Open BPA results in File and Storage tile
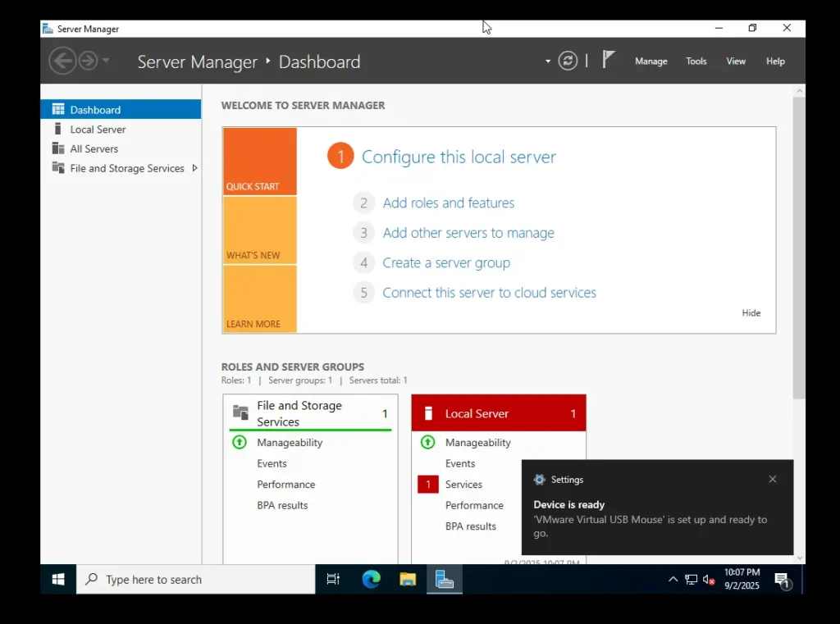The height and width of the screenshot is (624, 840). [282, 505]
